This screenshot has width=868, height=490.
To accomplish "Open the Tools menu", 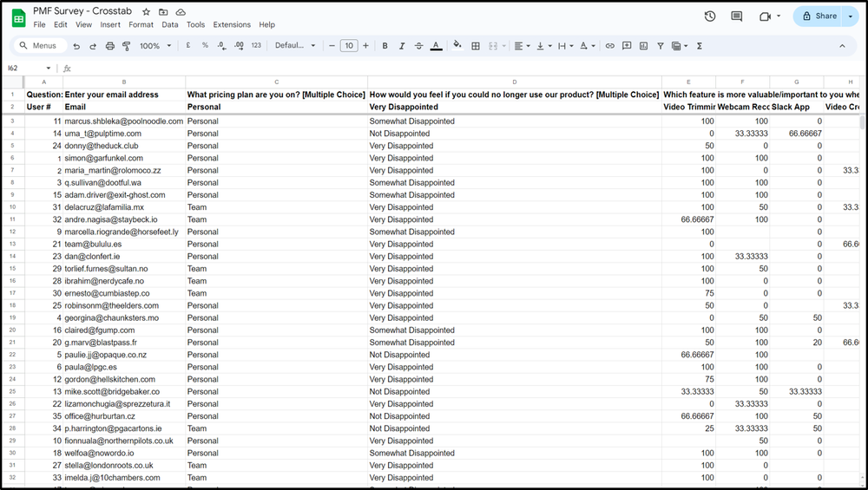I will [195, 25].
